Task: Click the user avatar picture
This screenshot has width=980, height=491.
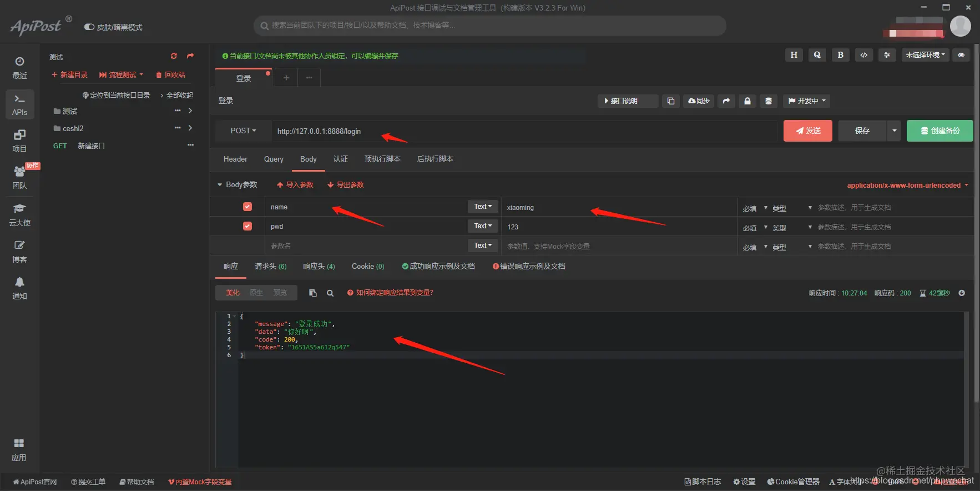Action: coord(961,26)
